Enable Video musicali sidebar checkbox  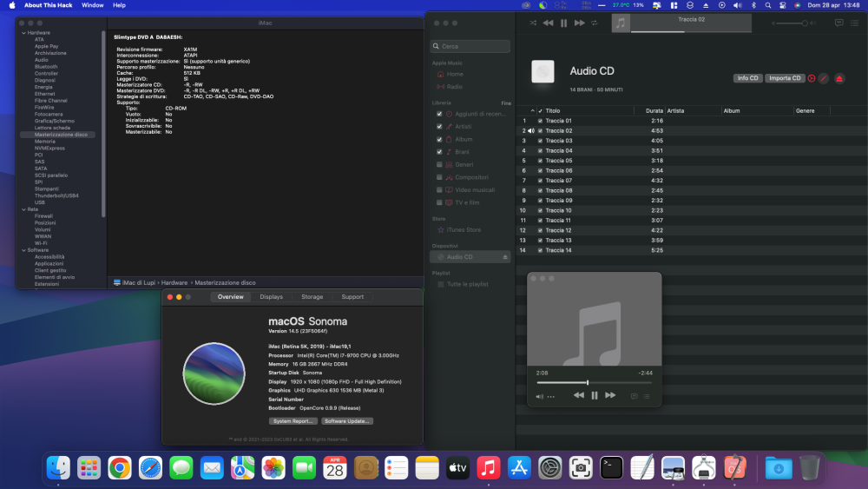tap(439, 190)
